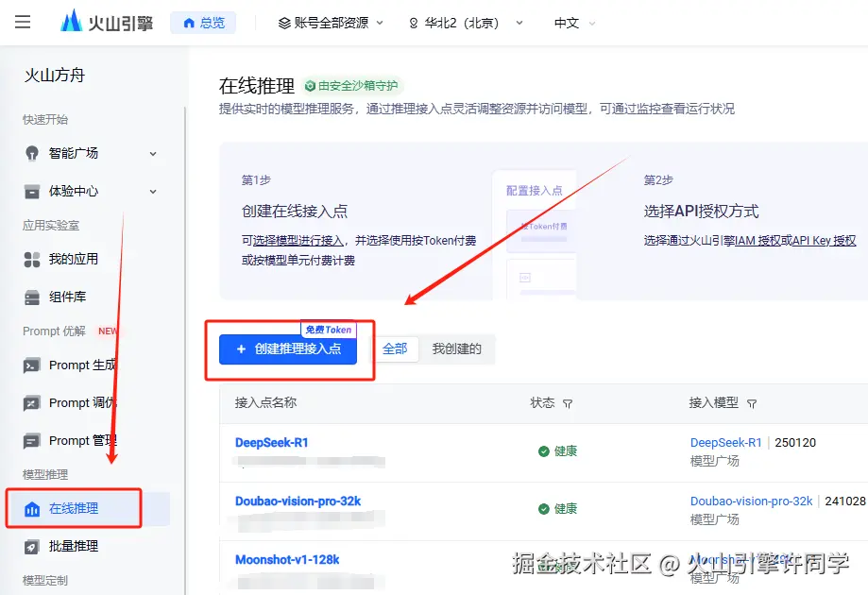Click the Prompt 调优 icon

[31, 403]
